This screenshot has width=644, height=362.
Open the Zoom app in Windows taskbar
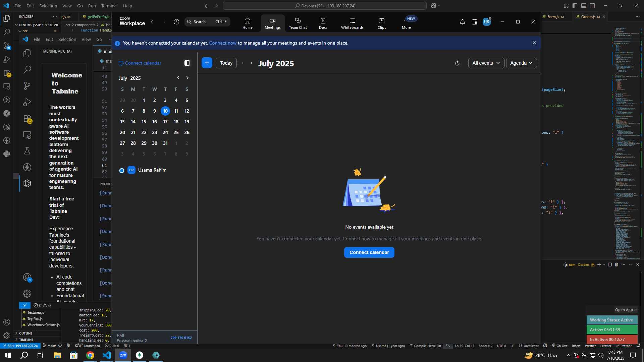click(x=123, y=355)
